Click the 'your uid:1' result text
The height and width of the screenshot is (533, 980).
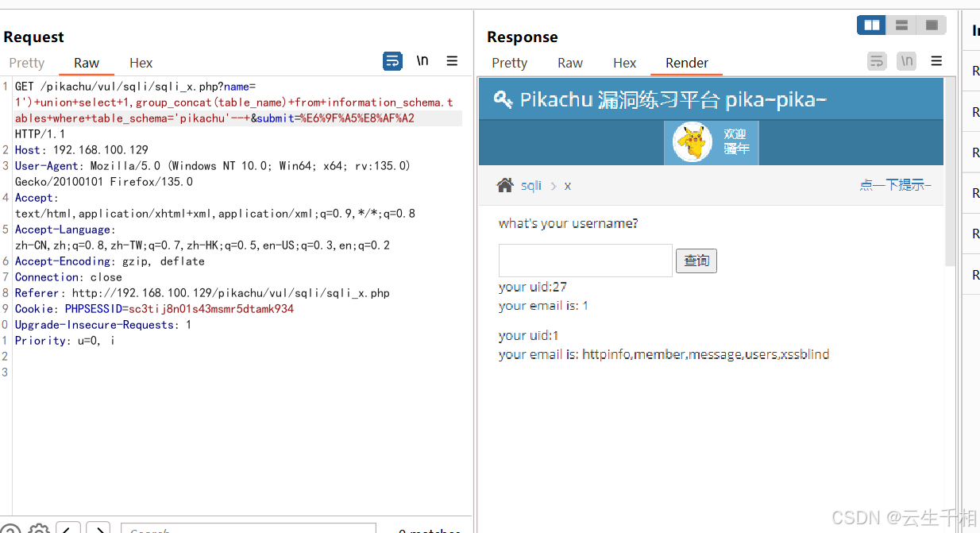click(x=529, y=335)
